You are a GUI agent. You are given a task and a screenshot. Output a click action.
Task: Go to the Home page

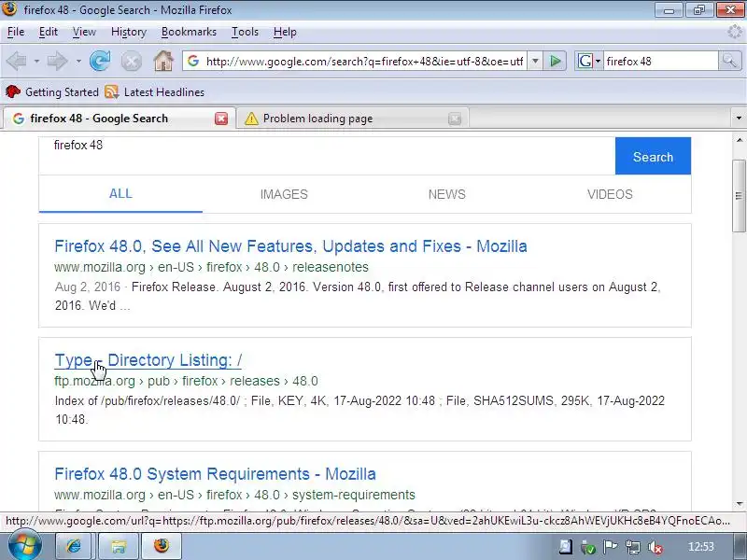coord(163,61)
